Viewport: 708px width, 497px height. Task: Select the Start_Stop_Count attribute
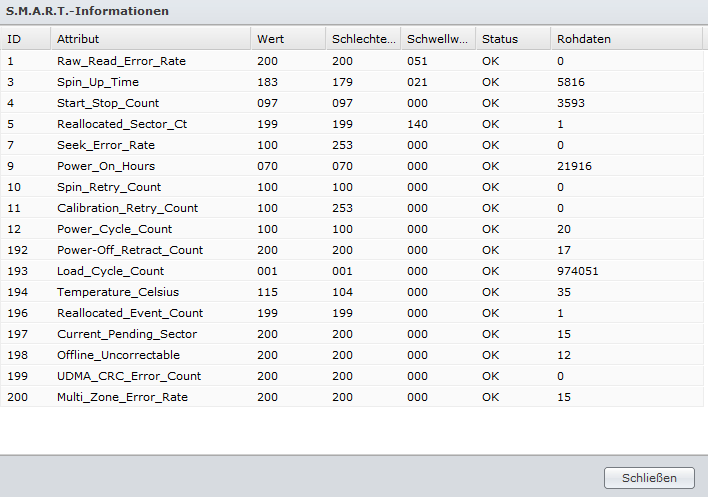click(x=108, y=103)
